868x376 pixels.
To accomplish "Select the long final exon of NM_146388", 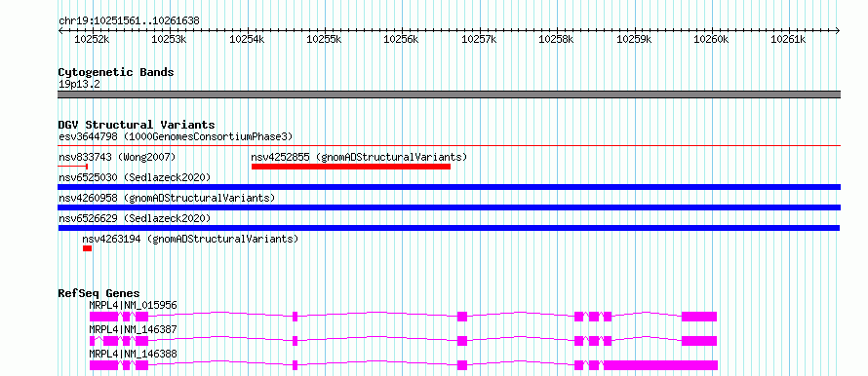I will (661, 365).
